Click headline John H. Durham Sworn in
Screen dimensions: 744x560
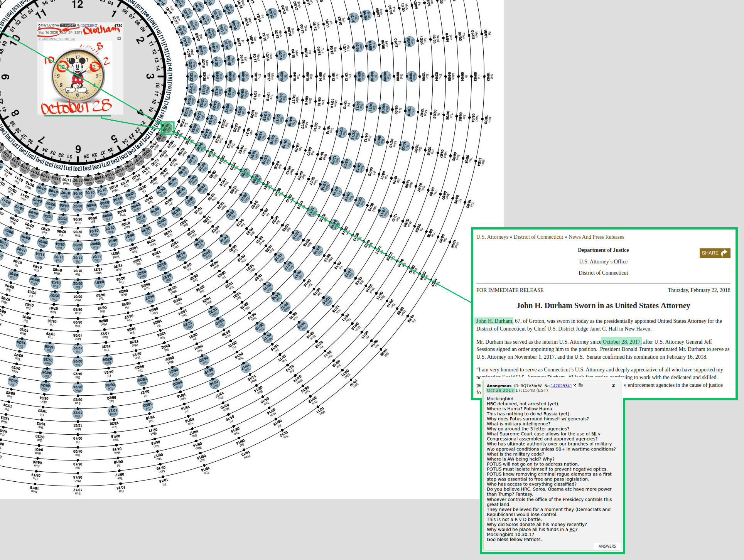pyautogui.click(x=603, y=305)
